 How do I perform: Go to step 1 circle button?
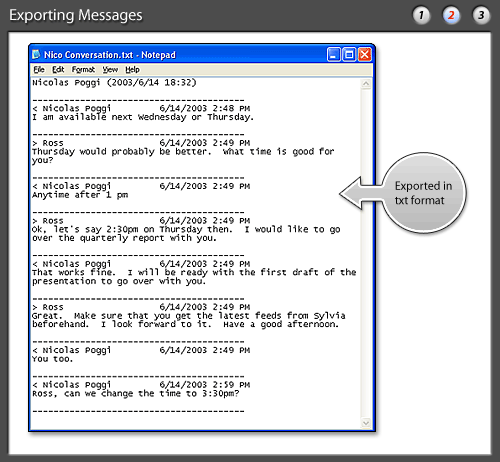coord(421,15)
